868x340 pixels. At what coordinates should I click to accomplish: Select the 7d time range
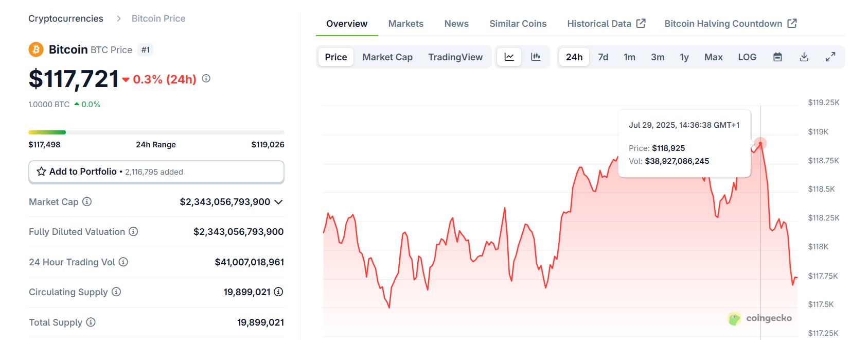click(x=603, y=57)
